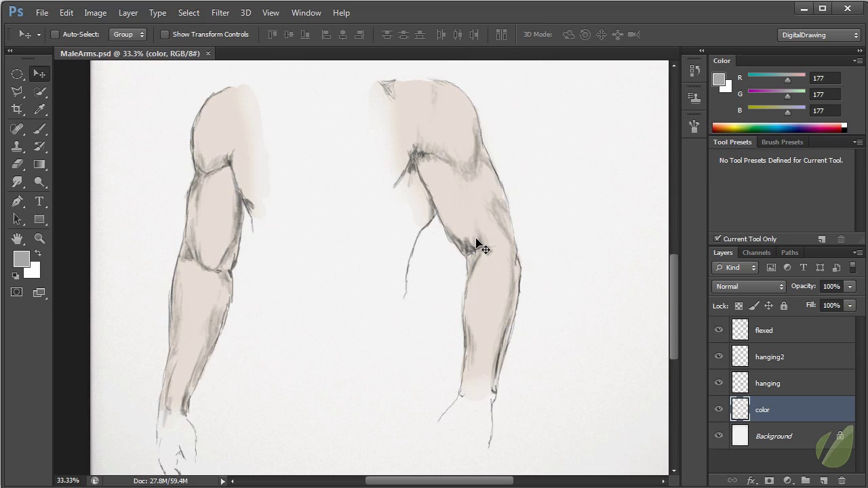The image size is (868, 488).
Task: Open the Filter menu
Action: (x=220, y=12)
